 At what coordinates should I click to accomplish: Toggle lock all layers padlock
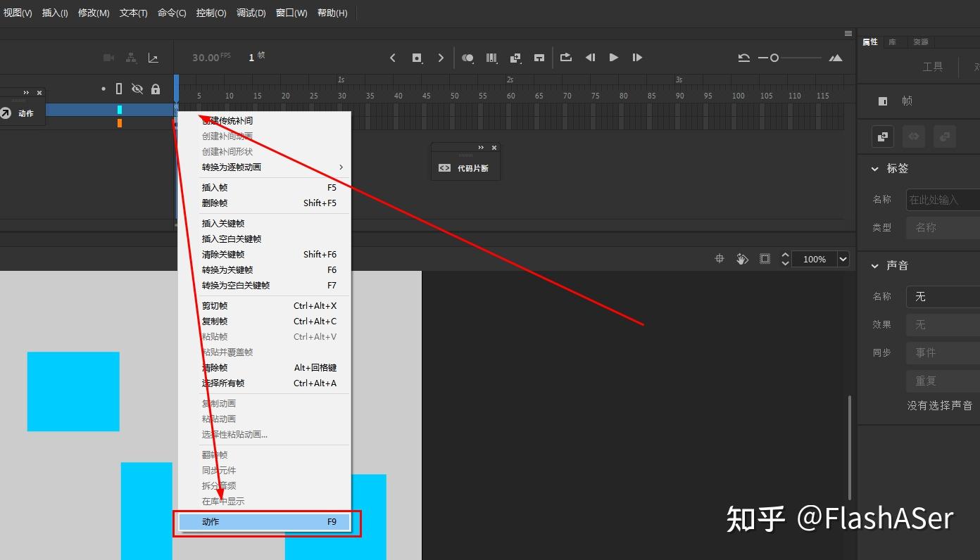pos(156,89)
